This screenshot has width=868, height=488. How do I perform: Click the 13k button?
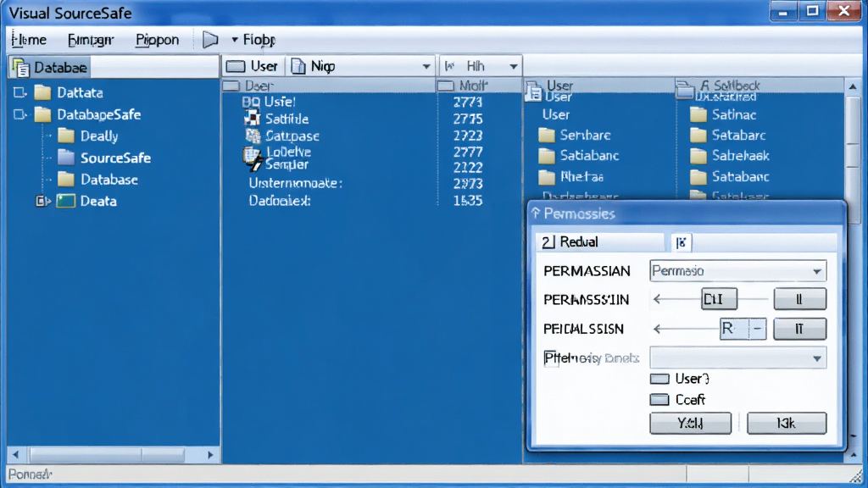click(x=787, y=424)
